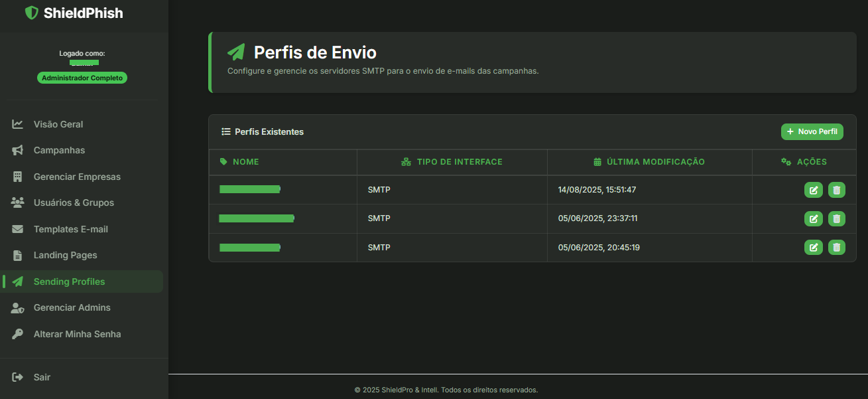
Task: Delete the profile modified 05/06/2025, 23:37:11
Action: pyautogui.click(x=836, y=218)
